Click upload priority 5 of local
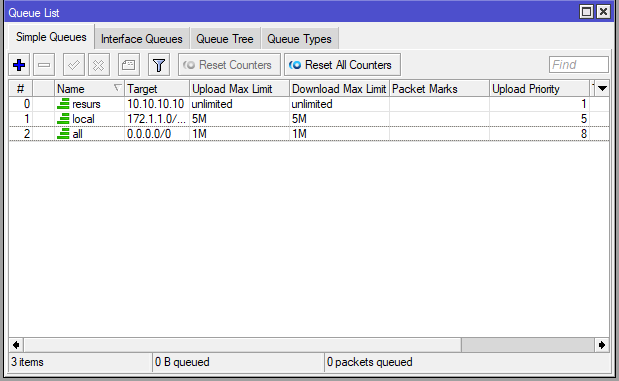619x381 pixels. point(584,119)
